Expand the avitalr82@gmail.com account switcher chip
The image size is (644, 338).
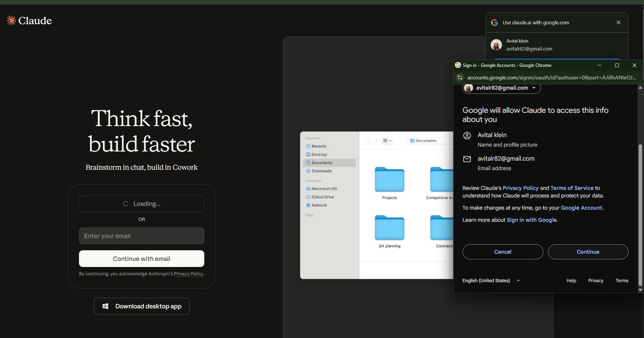pyautogui.click(x=502, y=88)
